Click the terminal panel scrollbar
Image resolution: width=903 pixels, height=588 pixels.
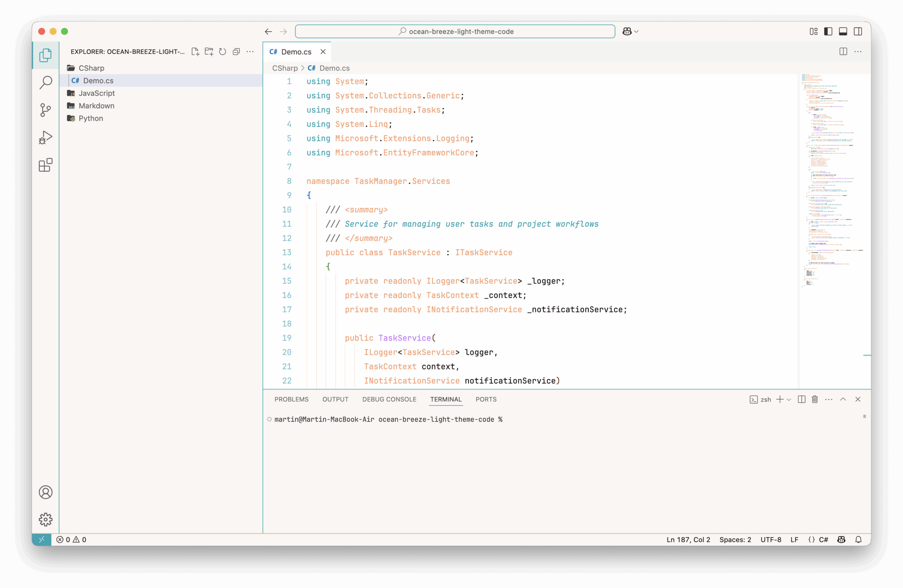click(x=865, y=416)
